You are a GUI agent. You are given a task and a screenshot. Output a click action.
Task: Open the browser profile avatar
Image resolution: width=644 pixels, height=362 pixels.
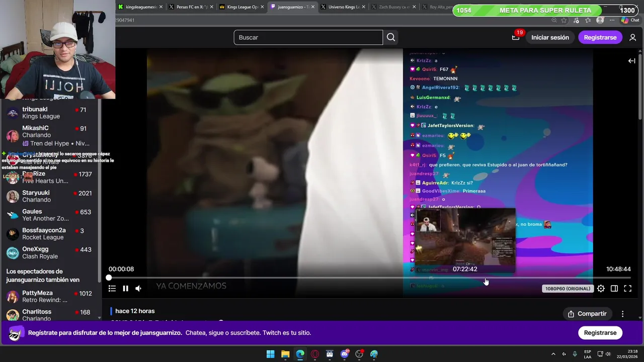tap(600, 20)
